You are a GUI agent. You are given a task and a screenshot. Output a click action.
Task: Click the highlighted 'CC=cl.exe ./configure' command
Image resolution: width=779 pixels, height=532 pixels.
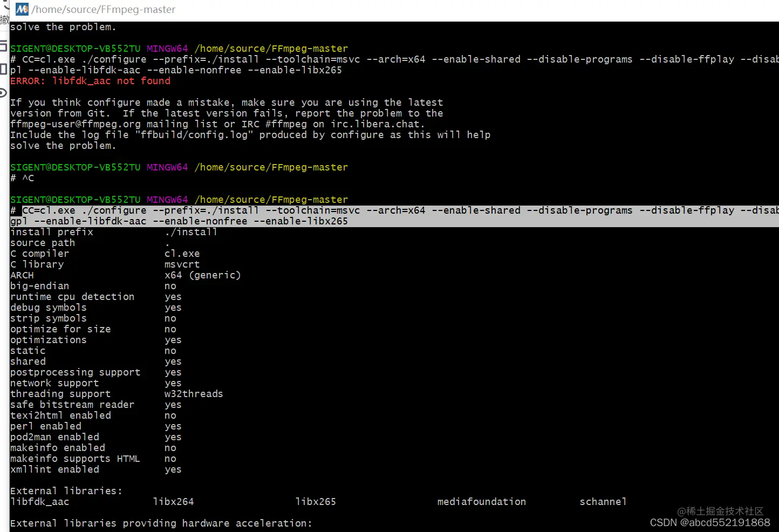pos(400,210)
